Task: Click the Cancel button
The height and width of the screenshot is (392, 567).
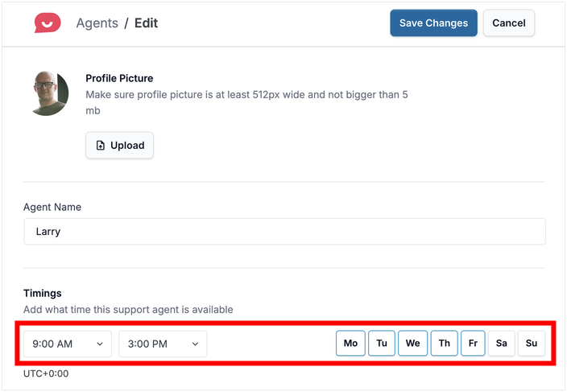Action: coord(508,23)
